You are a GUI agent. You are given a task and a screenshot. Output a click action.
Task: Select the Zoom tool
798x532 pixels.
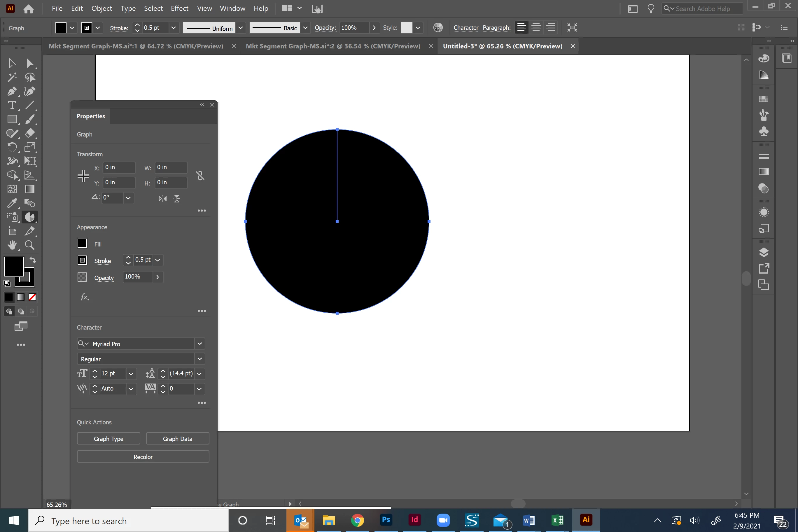[x=29, y=245]
